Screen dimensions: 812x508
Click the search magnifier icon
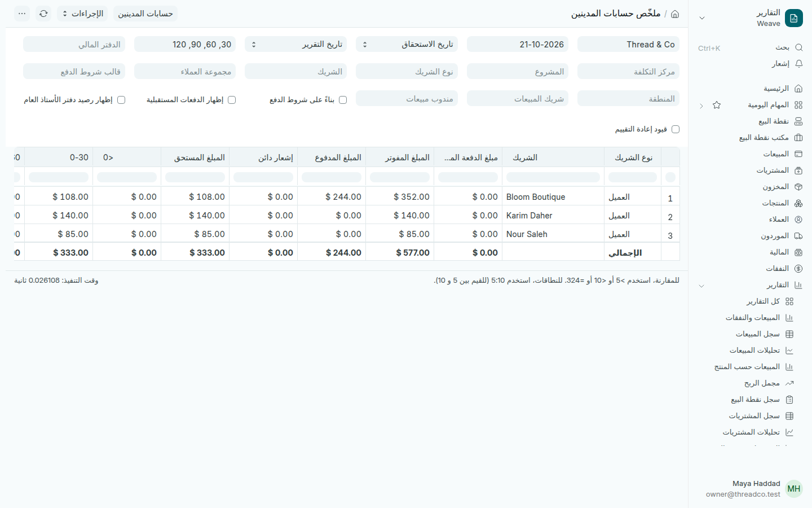(798, 47)
